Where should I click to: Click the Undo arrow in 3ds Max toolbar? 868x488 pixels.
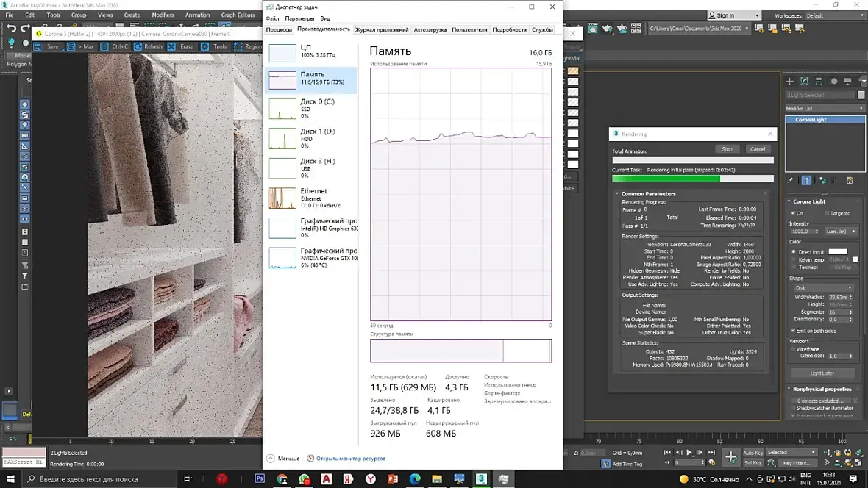pos(11,28)
